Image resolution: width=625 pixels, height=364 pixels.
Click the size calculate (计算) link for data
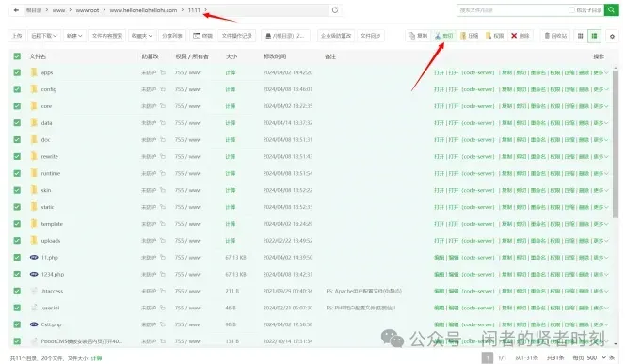(231, 122)
